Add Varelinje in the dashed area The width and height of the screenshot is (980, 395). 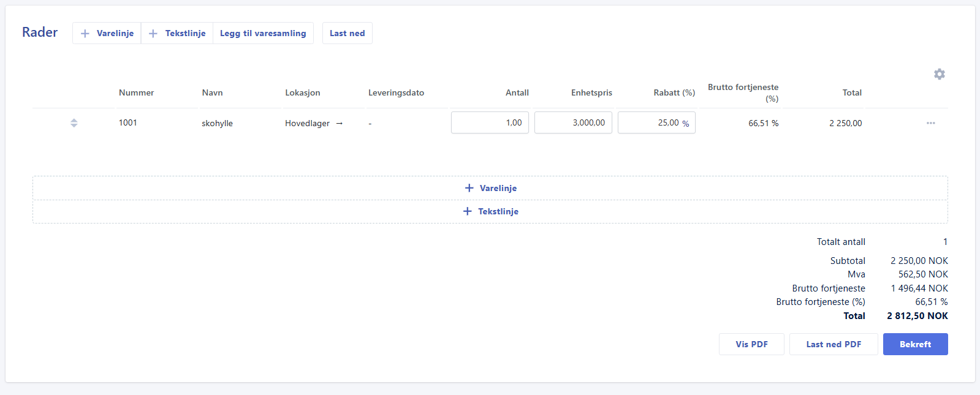click(x=490, y=188)
